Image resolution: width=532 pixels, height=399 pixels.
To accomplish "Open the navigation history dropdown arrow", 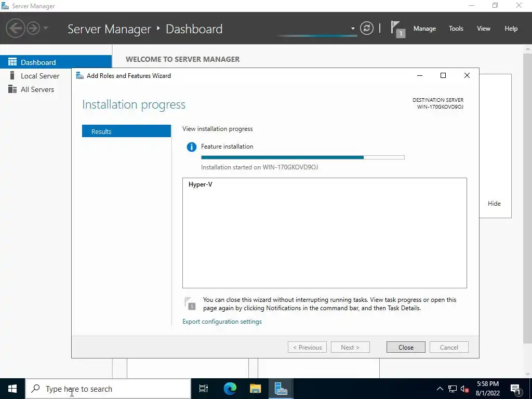I will pyautogui.click(x=46, y=28).
